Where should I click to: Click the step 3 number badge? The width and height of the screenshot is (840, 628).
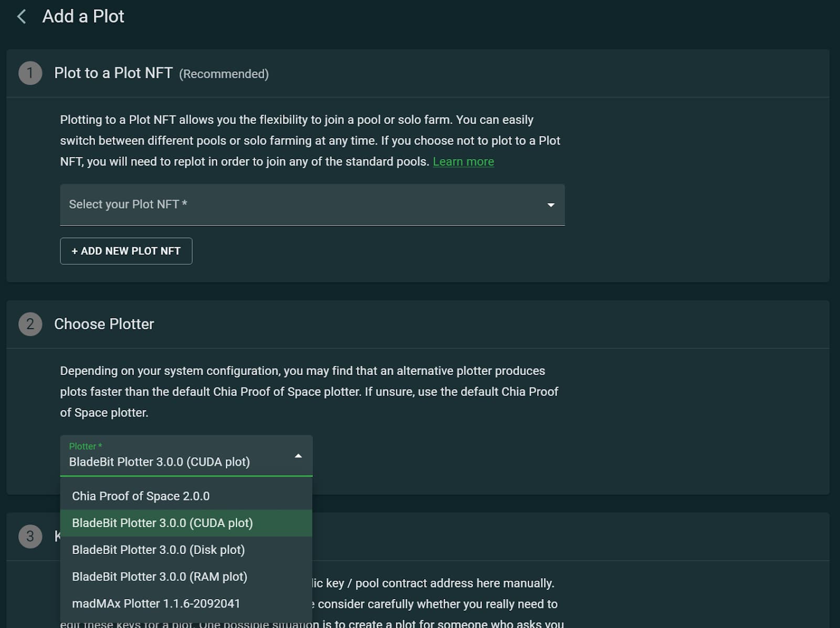click(x=30, y=536)
